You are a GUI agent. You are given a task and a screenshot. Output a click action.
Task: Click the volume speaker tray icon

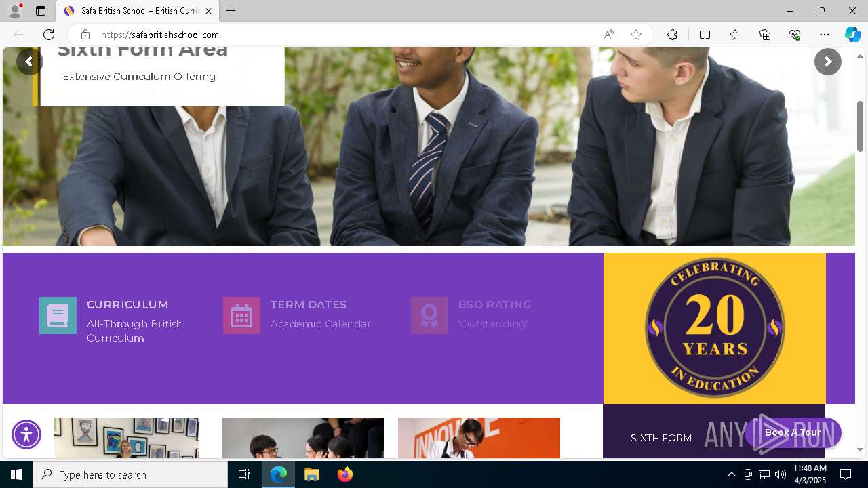781,474
